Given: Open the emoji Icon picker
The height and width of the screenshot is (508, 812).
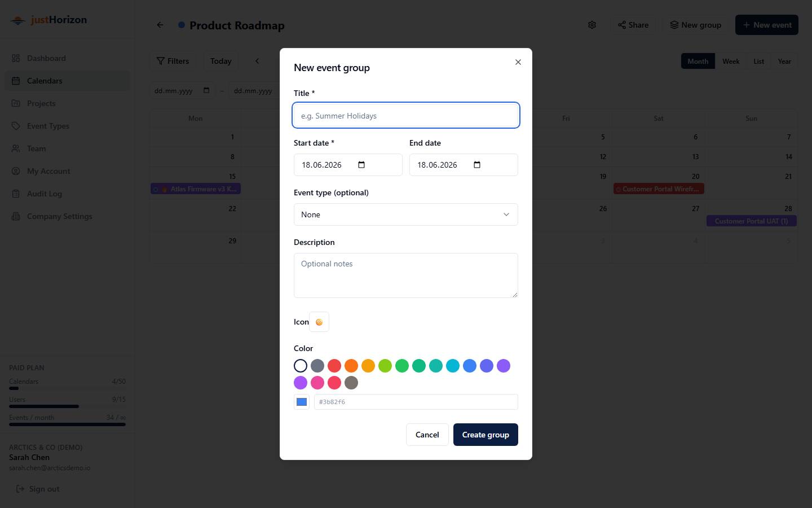Looking at the screenshot, I should coord(319,322).
